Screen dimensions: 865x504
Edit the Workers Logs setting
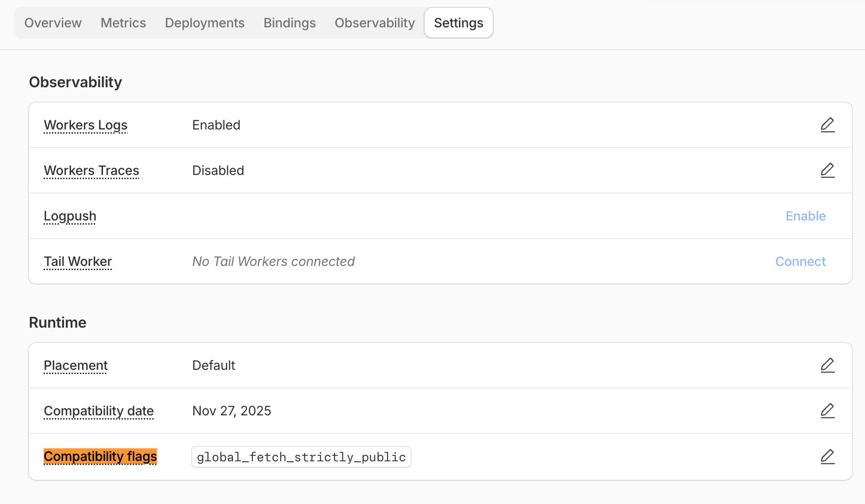828,125
